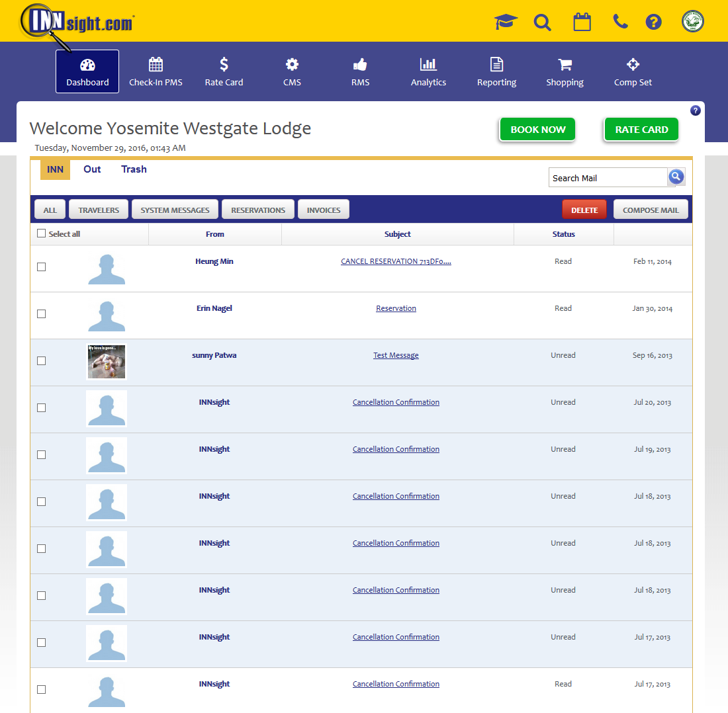728x713 pixels.
Task: Switch to the INN inbox tab
Action: click(x=55, y=169)
